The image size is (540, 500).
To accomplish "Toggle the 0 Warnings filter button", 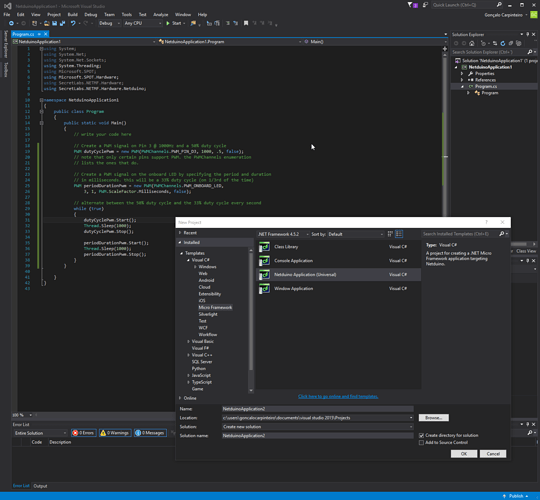I will tap(115, 433).
